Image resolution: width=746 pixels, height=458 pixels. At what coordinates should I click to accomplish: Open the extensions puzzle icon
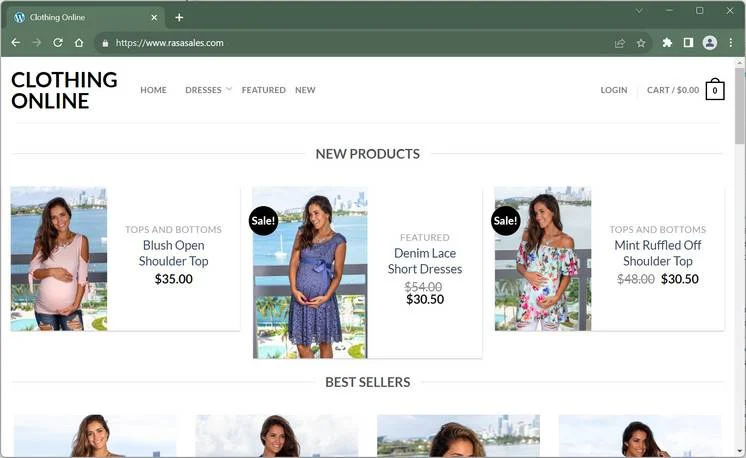pyautogui.click(x=667, y=43)
